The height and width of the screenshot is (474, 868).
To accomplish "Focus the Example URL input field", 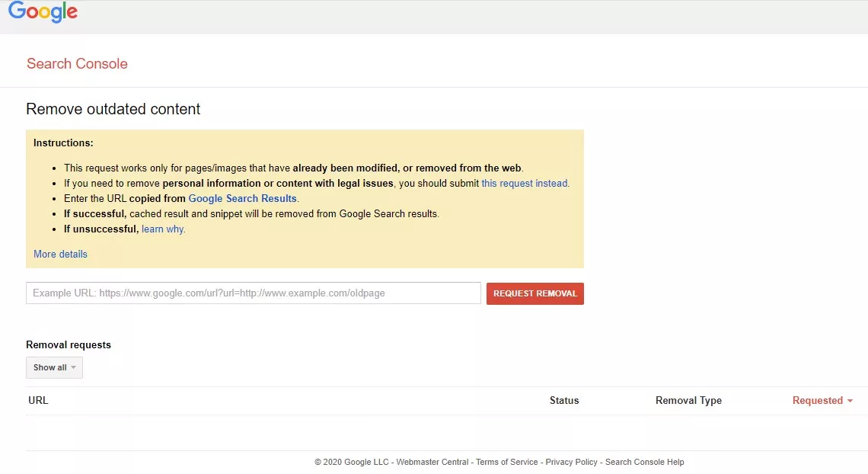I will pyautogui.click(x=254, y=293).
